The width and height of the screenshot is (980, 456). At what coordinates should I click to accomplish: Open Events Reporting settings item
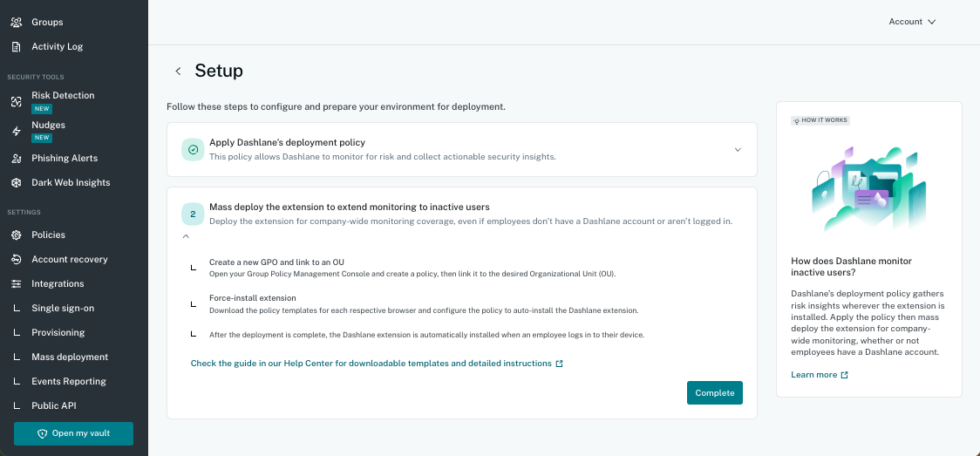[69, 382]
